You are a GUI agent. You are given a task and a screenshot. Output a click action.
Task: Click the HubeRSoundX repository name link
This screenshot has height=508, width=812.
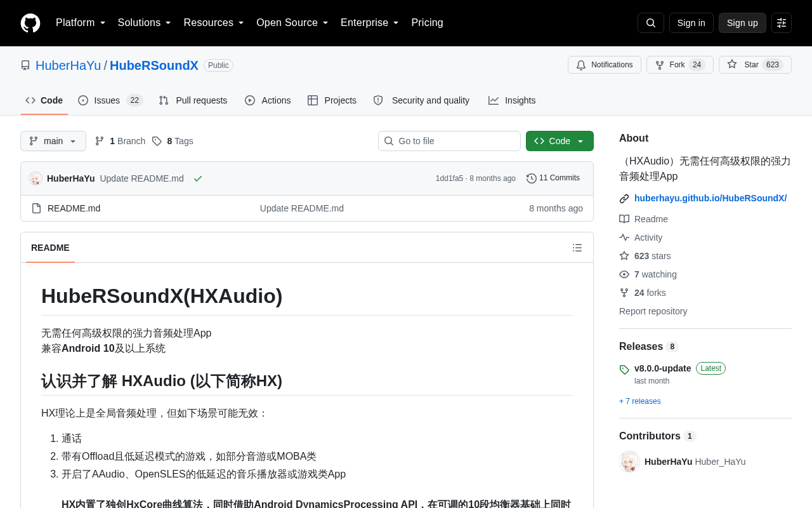pos(154,65)
